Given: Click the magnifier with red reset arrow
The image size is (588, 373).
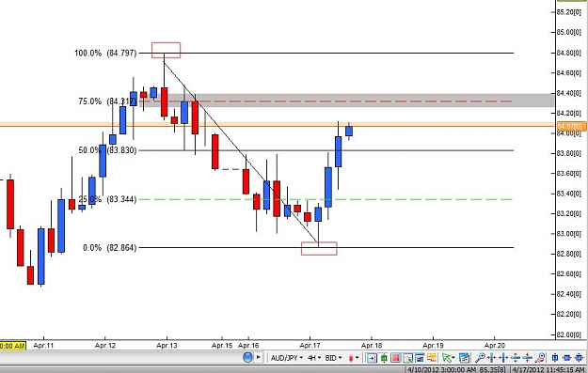Looking at the screenshot, I should (x=540, y=358).
